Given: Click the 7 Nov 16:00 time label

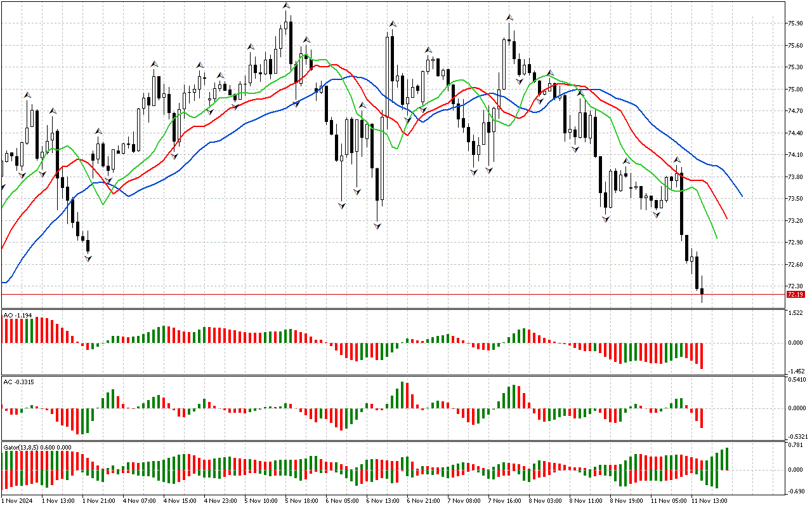Looking at the screenshot, I should (x=504, y=501).
